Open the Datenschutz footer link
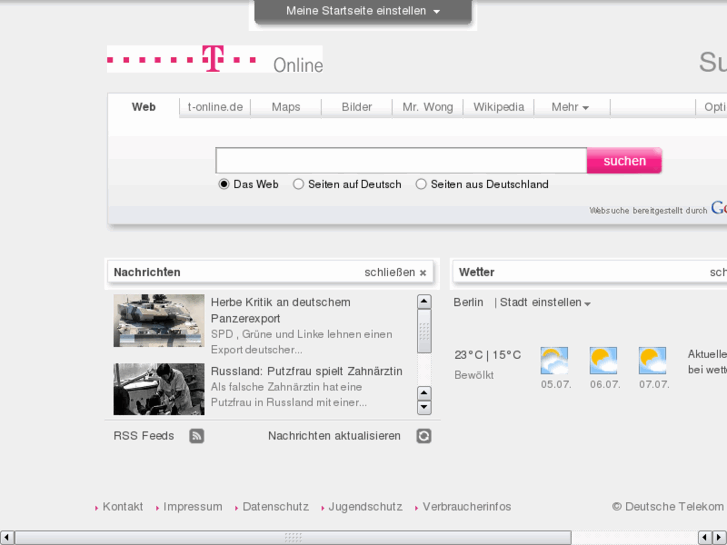This screenshot has width=727, height=545. [275, 507]
